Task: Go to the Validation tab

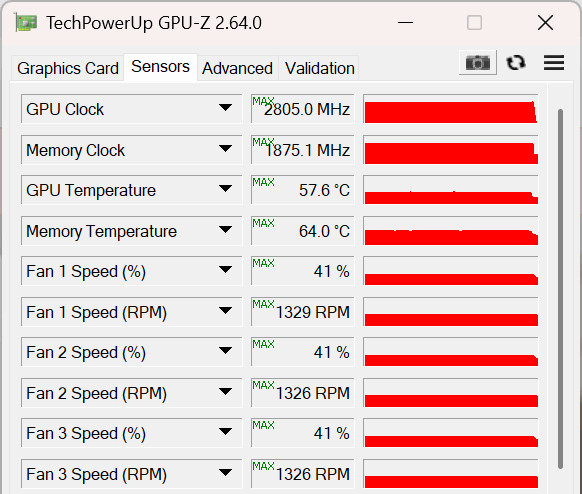Action: click(x=320, y=68)
